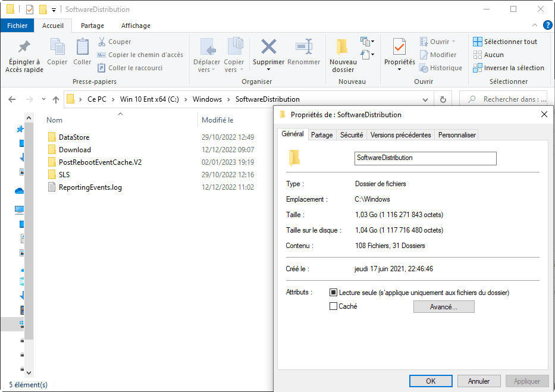Viewport: 555px width, 392px height.
Task: Open the Personnaliser tab
Action: point(457,135)
